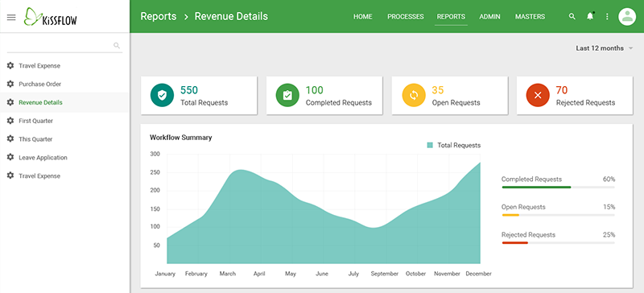Open First Quarter report

35,121
